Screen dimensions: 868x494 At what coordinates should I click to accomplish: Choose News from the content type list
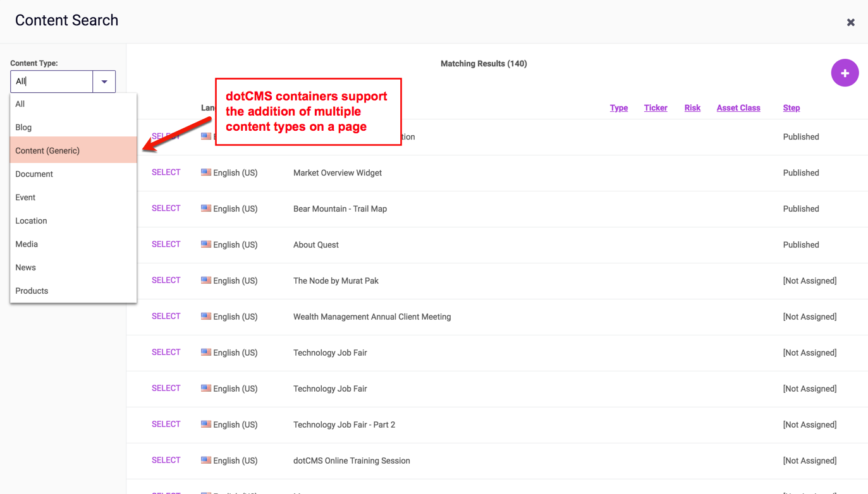25,267
